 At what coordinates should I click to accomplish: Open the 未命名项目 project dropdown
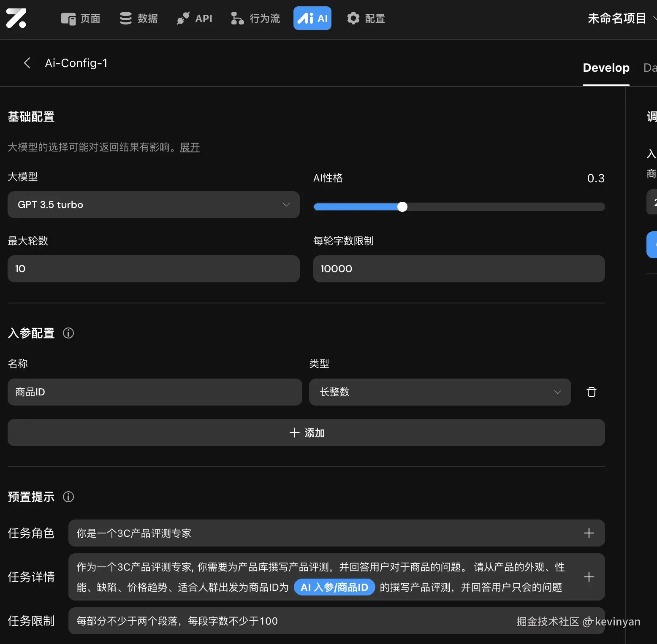622,18
